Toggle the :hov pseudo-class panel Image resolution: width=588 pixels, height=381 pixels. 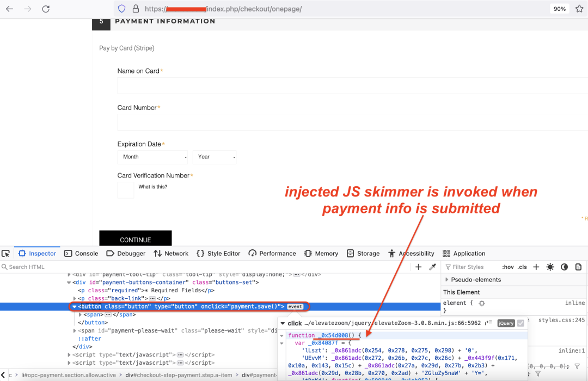508,267
